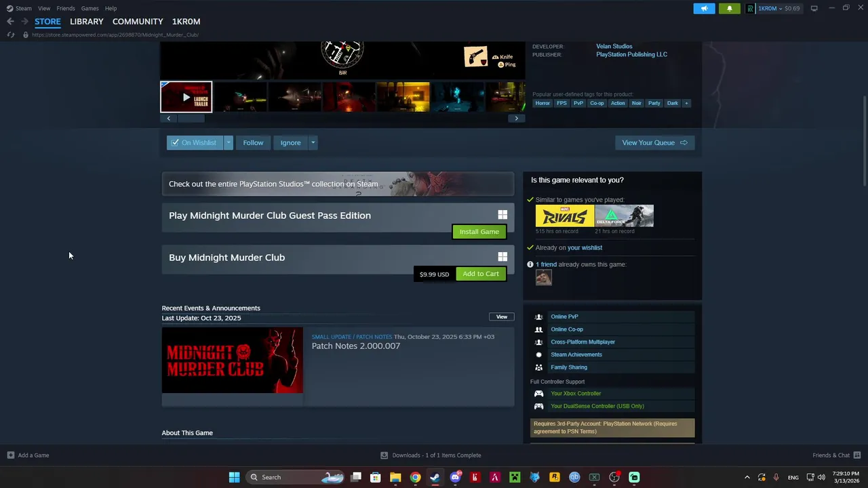Open the friend's avatar who owns the game

544,277
